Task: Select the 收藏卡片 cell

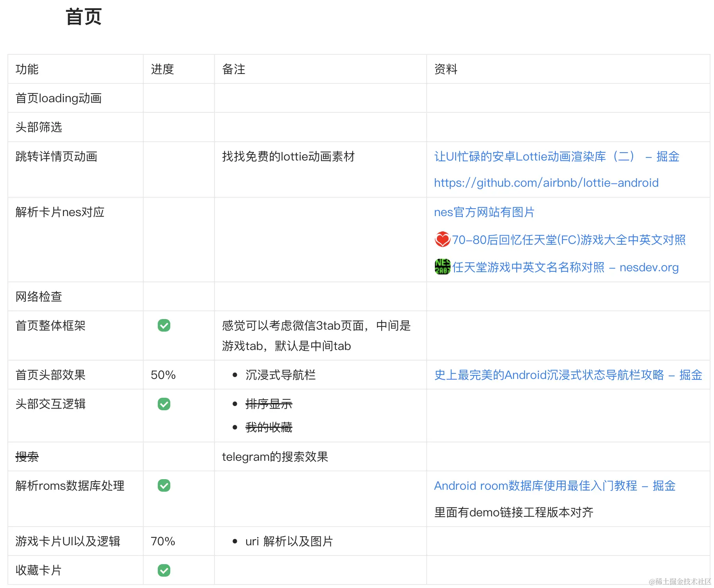Action: coord(76,570)
